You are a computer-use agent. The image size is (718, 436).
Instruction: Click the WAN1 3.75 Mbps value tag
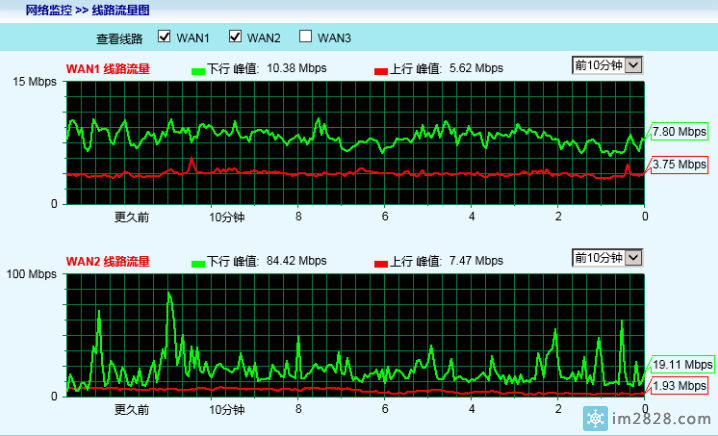679,165
